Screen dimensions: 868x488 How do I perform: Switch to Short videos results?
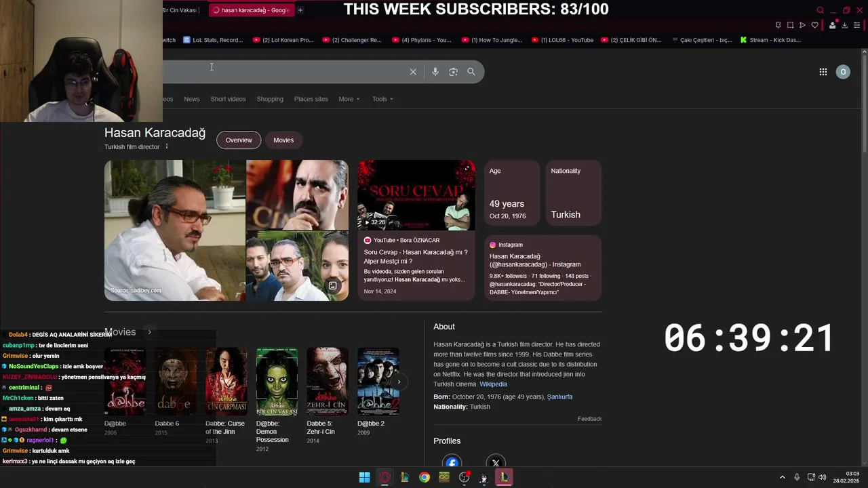[228, 99]
